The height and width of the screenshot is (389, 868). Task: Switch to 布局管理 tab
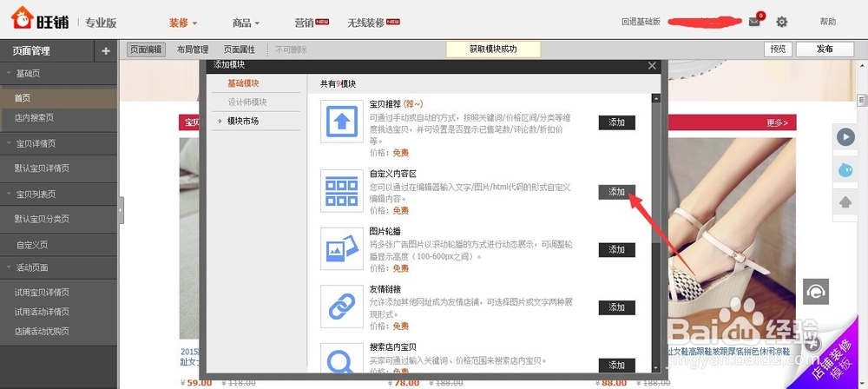tap(193, 49)
